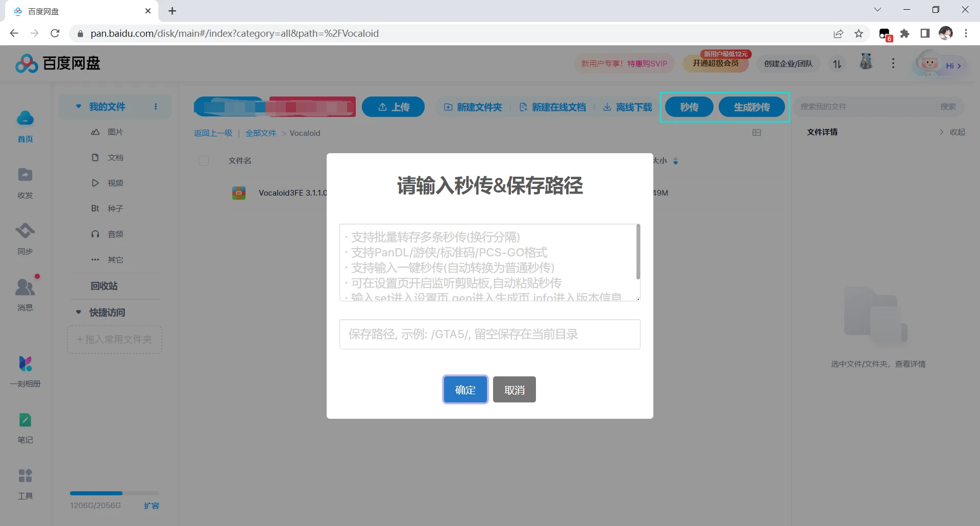Collapse the 文件详情 panel via 收起

952,132
